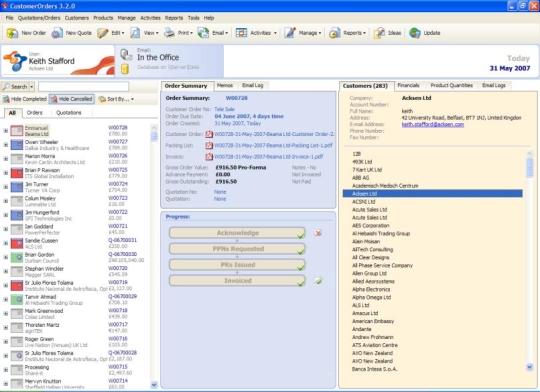
Task: Switch to the Quotations list tab
Action: tap(69, 113)
